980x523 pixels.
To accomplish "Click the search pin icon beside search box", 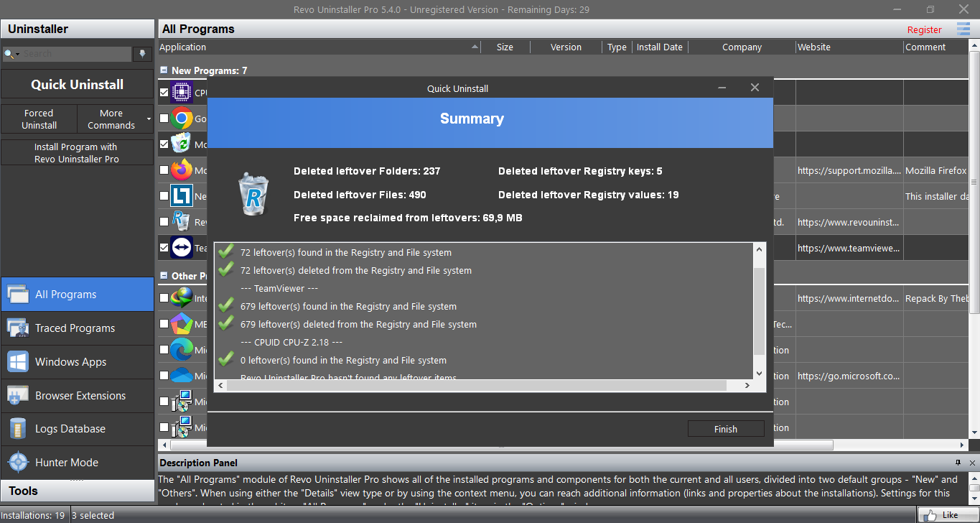I will 142,54.
